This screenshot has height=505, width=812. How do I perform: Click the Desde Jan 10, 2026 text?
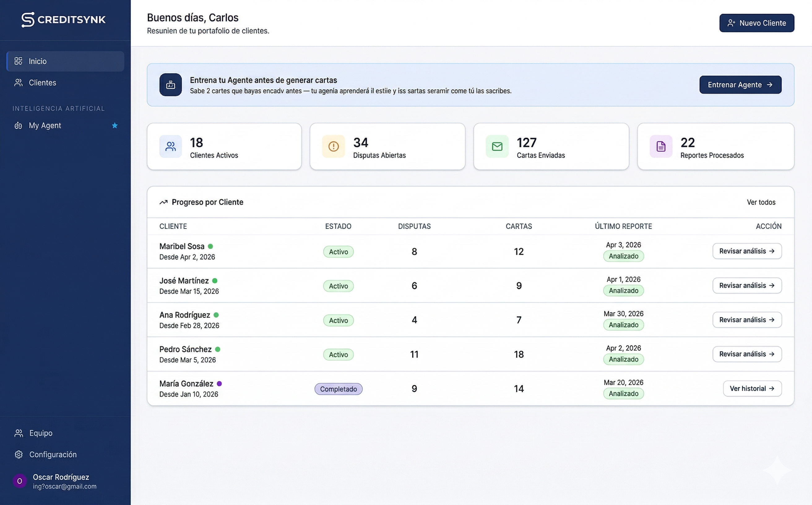click(189, 394)
